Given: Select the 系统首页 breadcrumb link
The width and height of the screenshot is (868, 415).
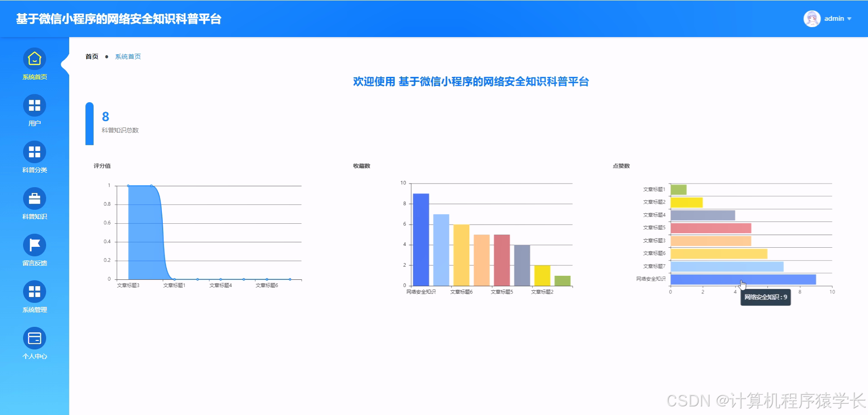Looking at the screenshot, I should tap(127, 56).
